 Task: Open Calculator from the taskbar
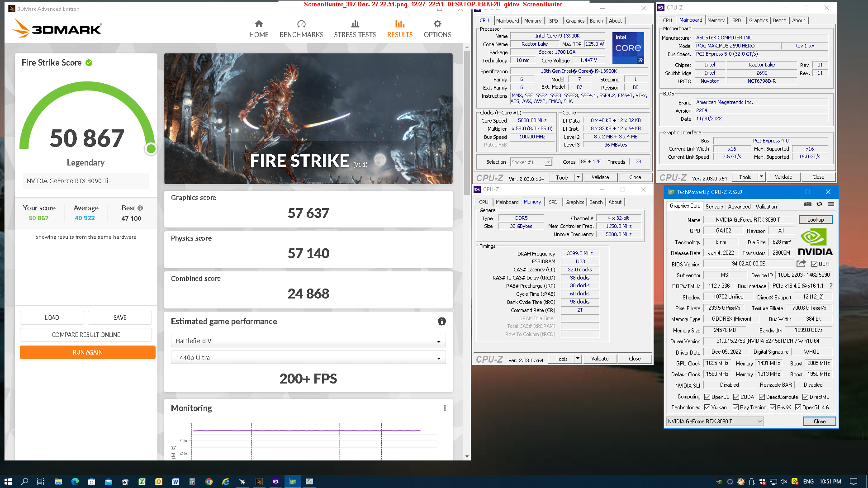[192, 482]
